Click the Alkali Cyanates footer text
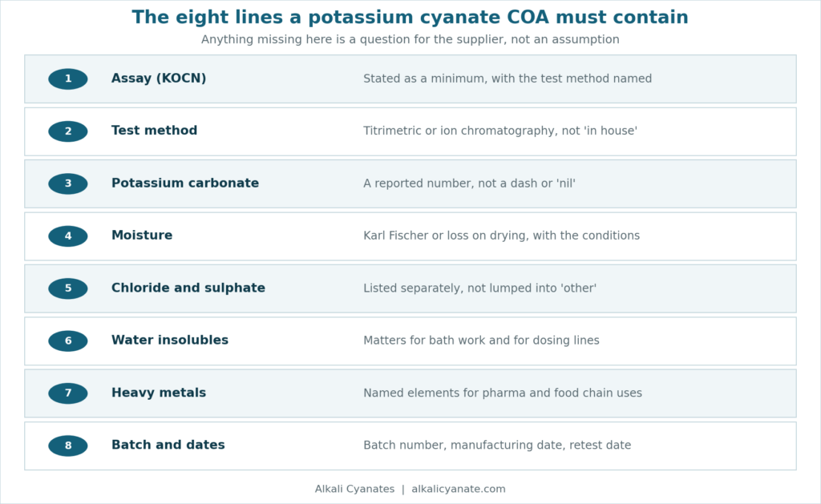The height and width of the screenshot is (504, 821). [354, 489]
